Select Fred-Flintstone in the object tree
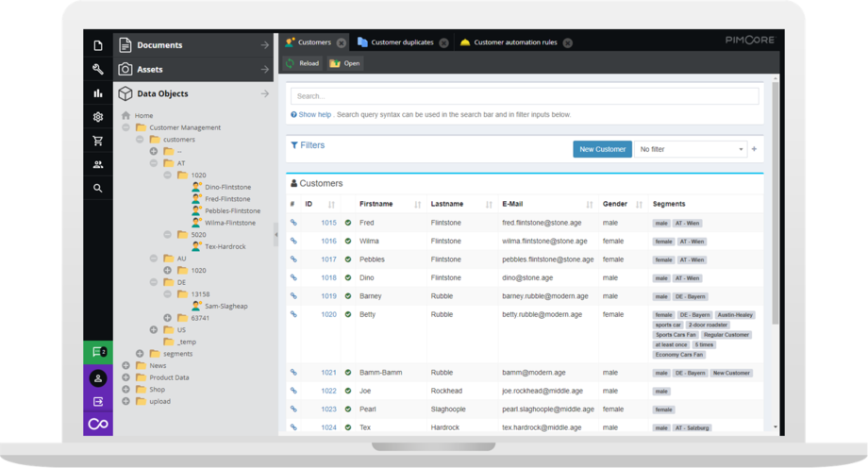Screen dimensions: 868x468 pos(227,199)
